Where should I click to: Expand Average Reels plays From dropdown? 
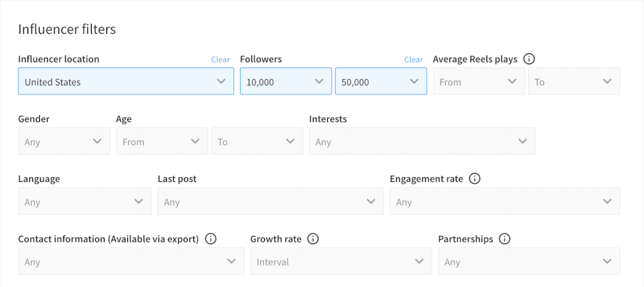tap(478, 82)
